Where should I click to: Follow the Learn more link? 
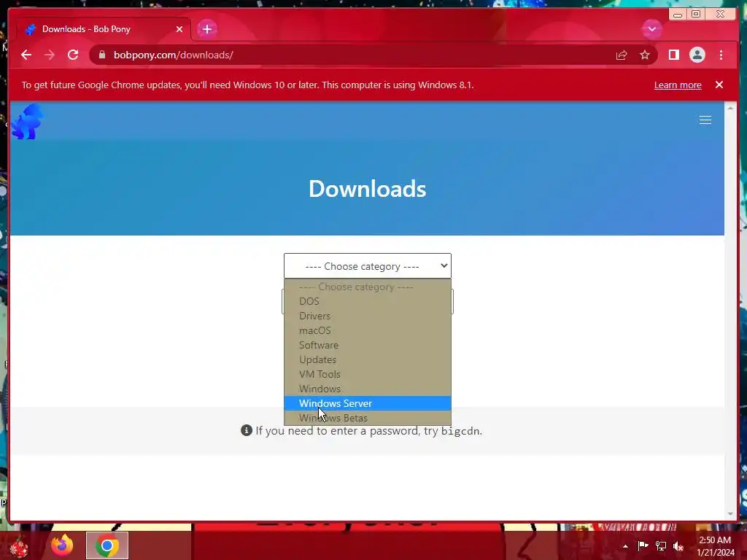click(678, 85)
